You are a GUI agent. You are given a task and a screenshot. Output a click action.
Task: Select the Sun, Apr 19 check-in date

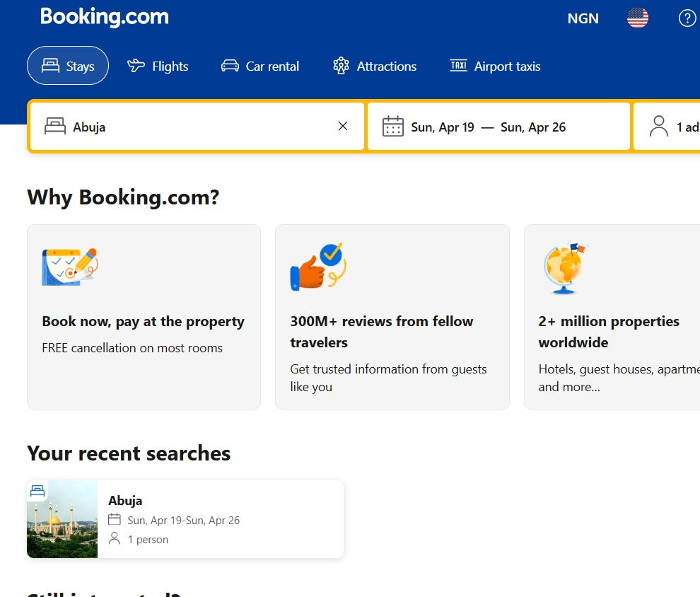click(x=443, y=127)
